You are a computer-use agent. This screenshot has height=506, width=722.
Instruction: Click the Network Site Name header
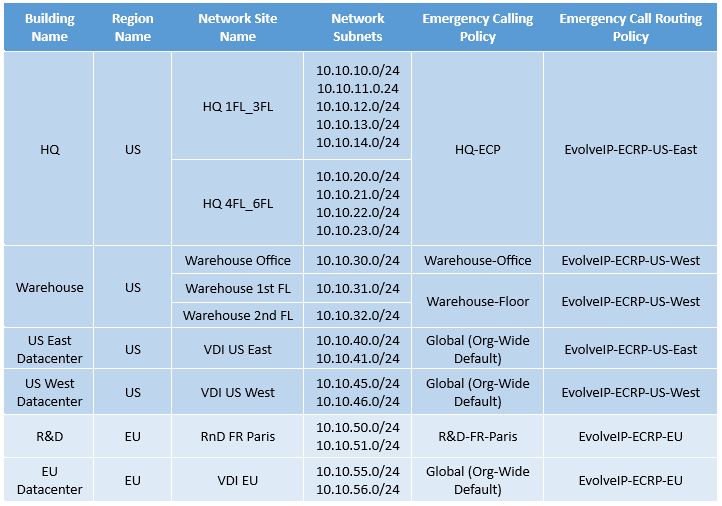pos(238,28)
